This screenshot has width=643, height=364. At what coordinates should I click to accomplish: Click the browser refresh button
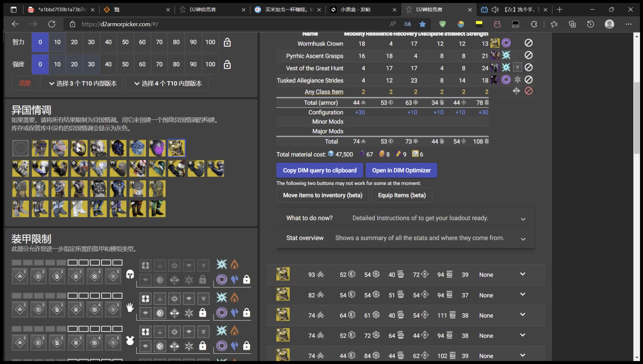(52, 24)
